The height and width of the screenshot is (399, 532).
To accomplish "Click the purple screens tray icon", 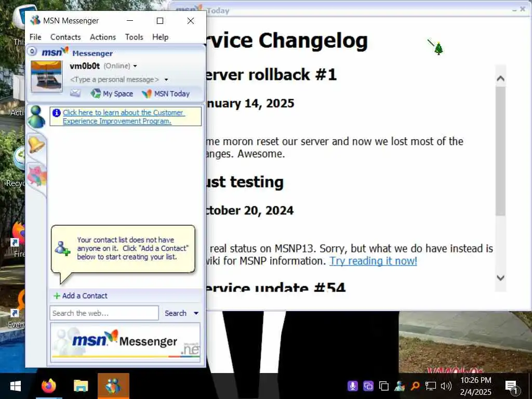I will click(x=368, y=386).
